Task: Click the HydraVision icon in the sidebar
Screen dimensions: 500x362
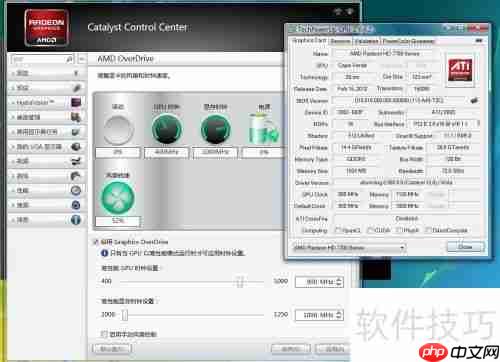Action: click(x=76, y=102)
